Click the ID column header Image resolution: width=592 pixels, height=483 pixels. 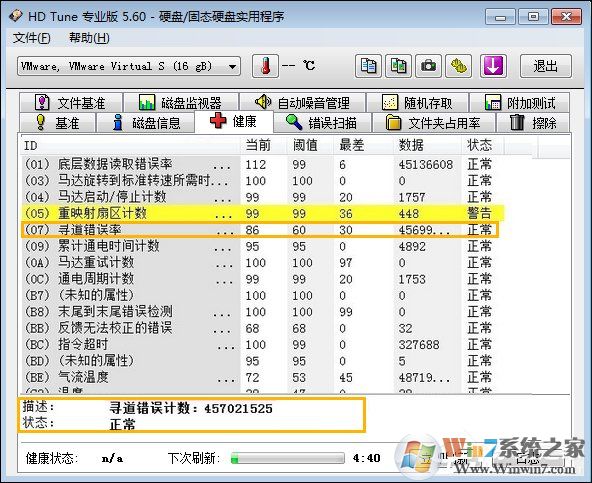tap(130, 145)
